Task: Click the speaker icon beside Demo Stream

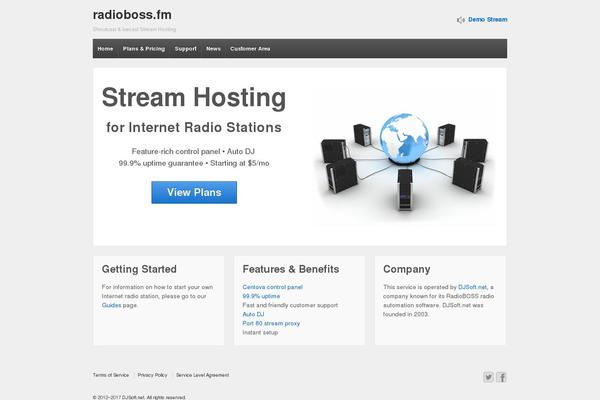Action: [x=461, y=20]
